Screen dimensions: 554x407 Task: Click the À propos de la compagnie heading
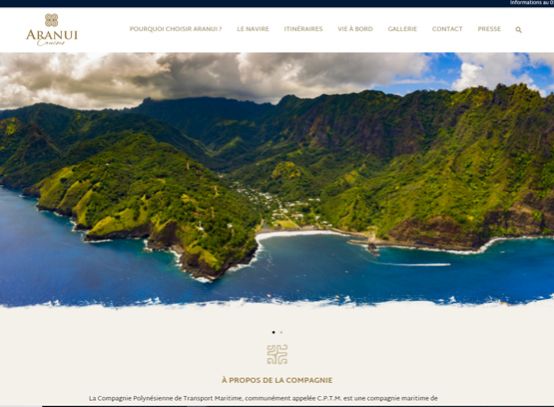click(x=277, y=381)
